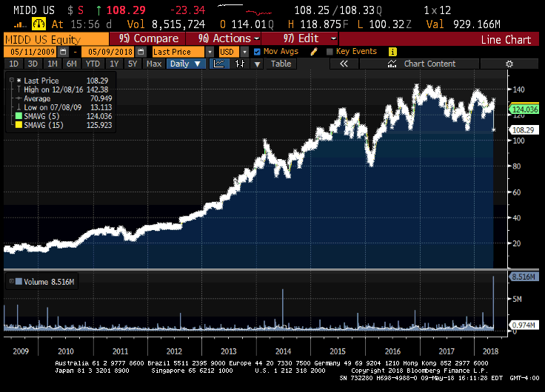Image resolution: width=545 pixels, height=392 pixels.
Task: Click the MIDD US Equity security field
Action: pos(56,39)
